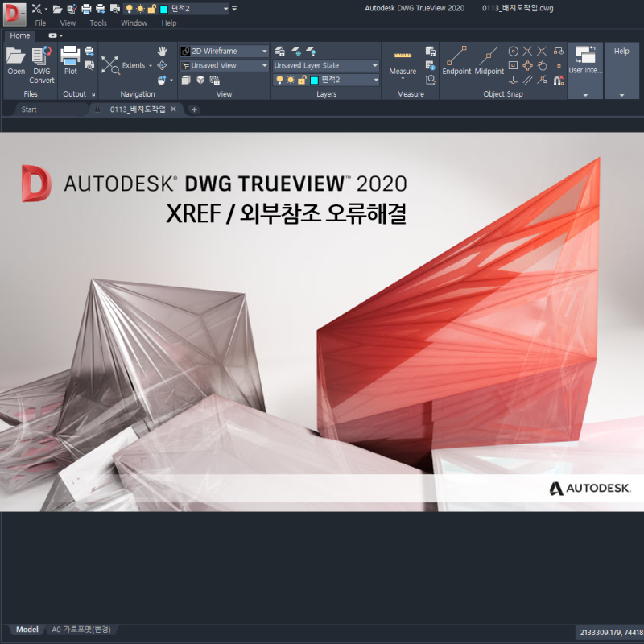Switch to A0 가로포맷(변경) layout tab
Viewport: 644px width, 644px height.
[81, 630]
